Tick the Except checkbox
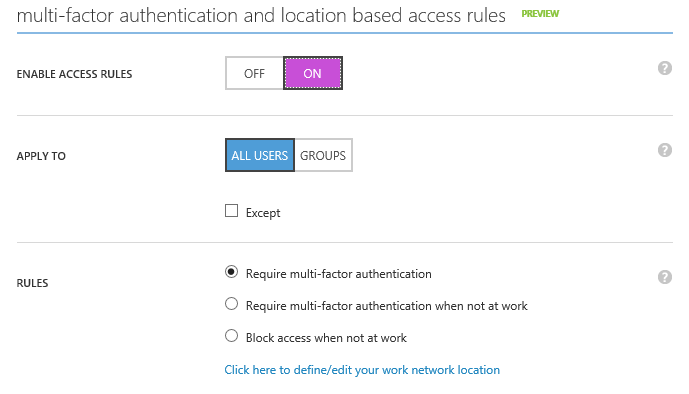Screen dimensions: 689x394 coord(232,211)
